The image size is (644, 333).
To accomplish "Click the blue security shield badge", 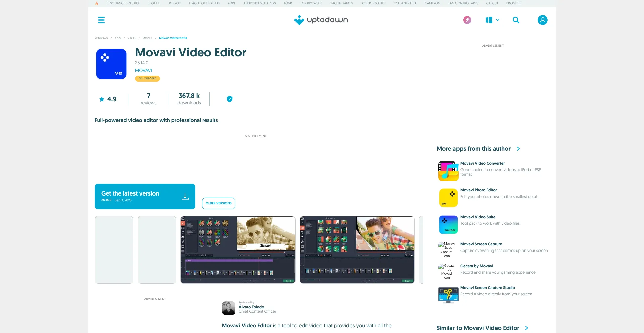I will point(230,99).
